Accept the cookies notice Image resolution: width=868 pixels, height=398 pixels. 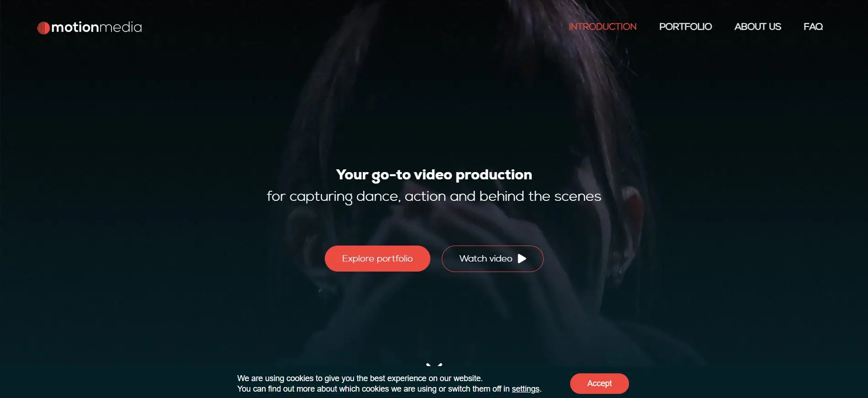pos(599,383)
